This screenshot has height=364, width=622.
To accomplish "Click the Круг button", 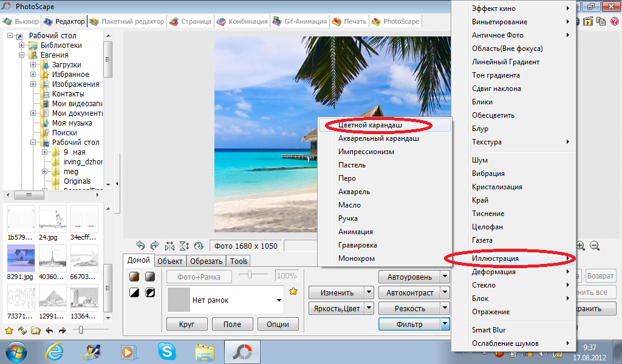I will (x=187, y=324).
